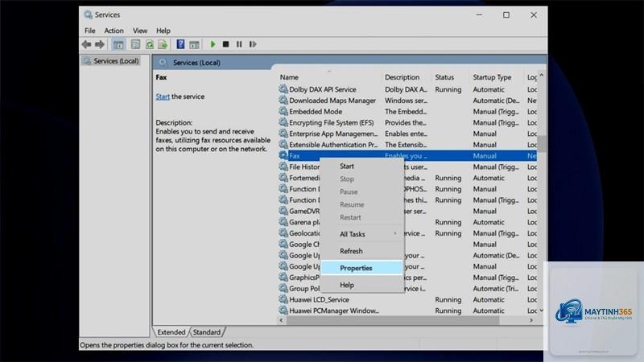Screen dimensions: 644x362
Task: Select the Extensible Authentication Protocol gear icon
Action: 283,145
